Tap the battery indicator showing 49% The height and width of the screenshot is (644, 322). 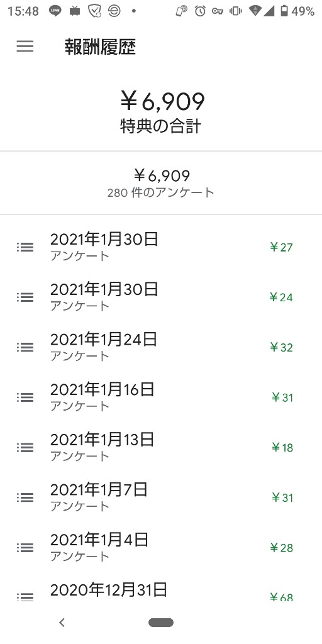tap(297, 11)
